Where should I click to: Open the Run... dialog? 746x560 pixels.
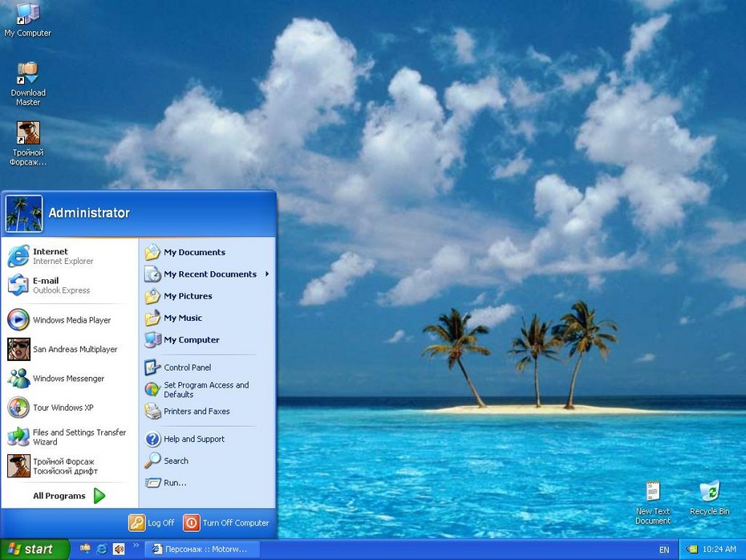(208, 482)
